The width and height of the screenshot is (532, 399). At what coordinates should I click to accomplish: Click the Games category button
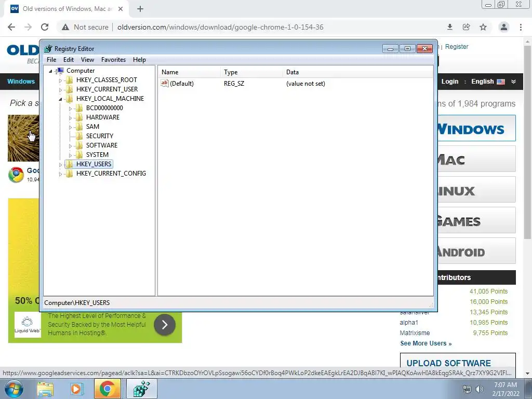pos(476,220)
